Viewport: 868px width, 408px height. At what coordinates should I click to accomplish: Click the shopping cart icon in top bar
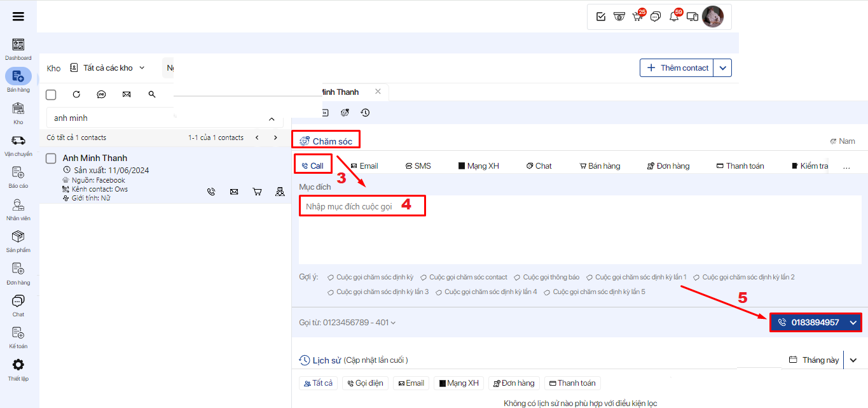point(637,17)
